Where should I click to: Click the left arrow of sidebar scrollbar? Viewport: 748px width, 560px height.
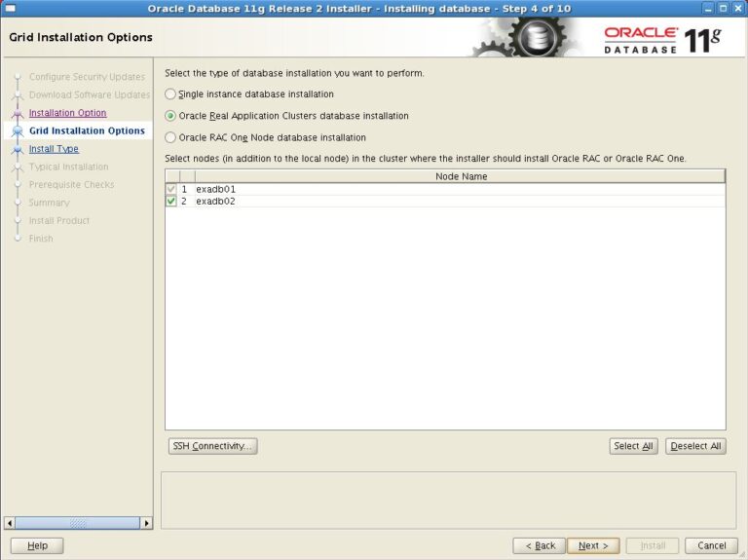click(9, 523)
